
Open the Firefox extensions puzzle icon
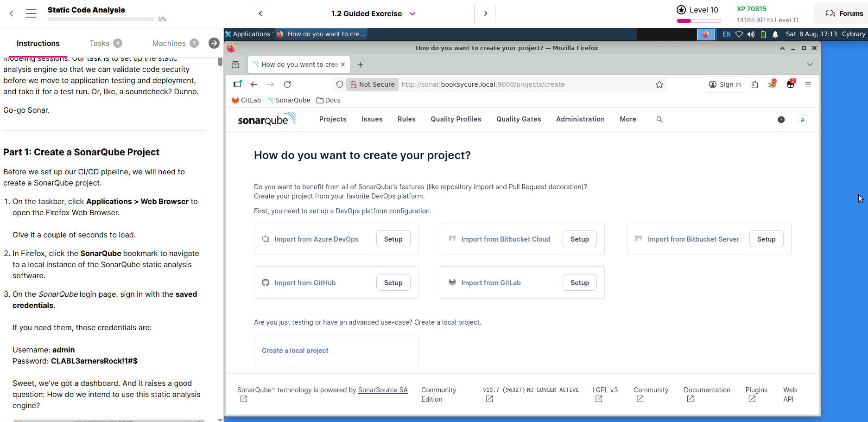point(755,84)
